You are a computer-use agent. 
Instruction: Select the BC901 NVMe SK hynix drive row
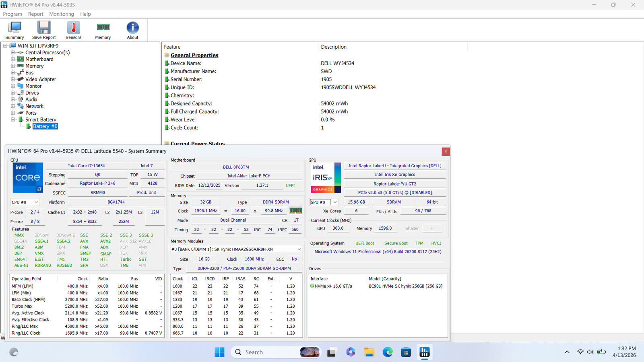coord(378,286)
